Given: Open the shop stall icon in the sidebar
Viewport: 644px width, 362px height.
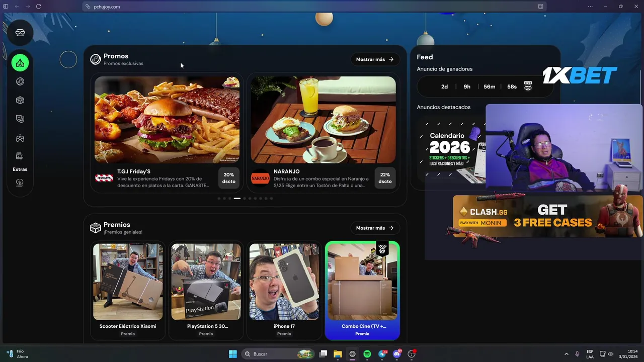Looking at the screenshot, I should pyautogui.click(x=20, y=156).
